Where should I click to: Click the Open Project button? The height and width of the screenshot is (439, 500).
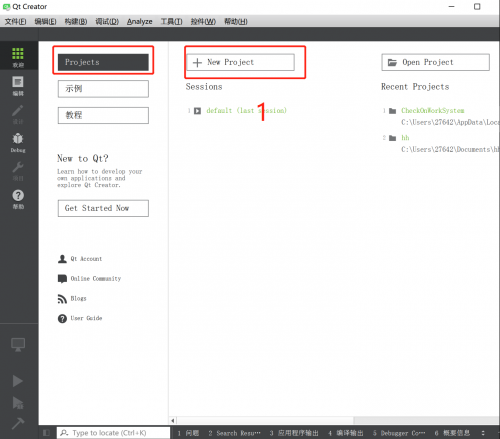click(x=435, y=62)
